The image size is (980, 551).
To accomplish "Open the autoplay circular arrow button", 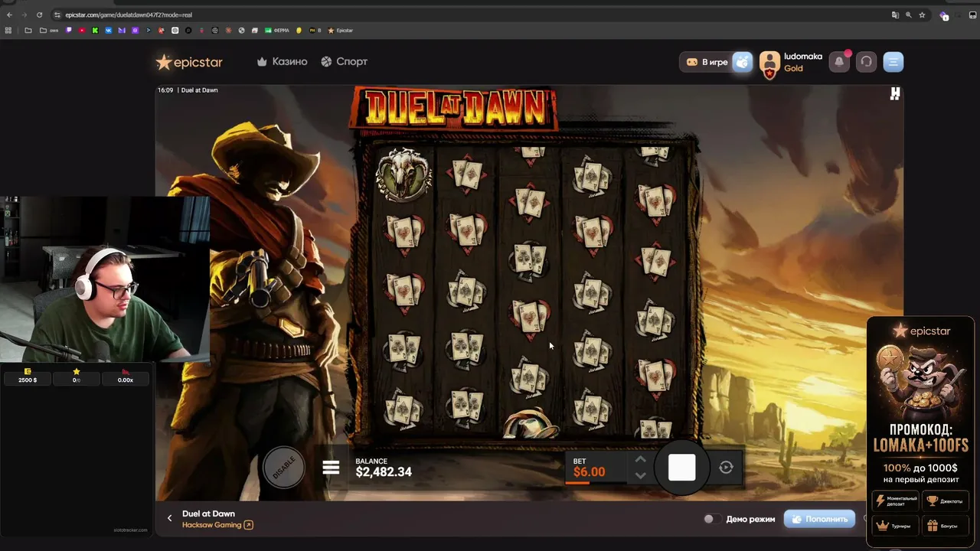I will [x=726, y=467].
